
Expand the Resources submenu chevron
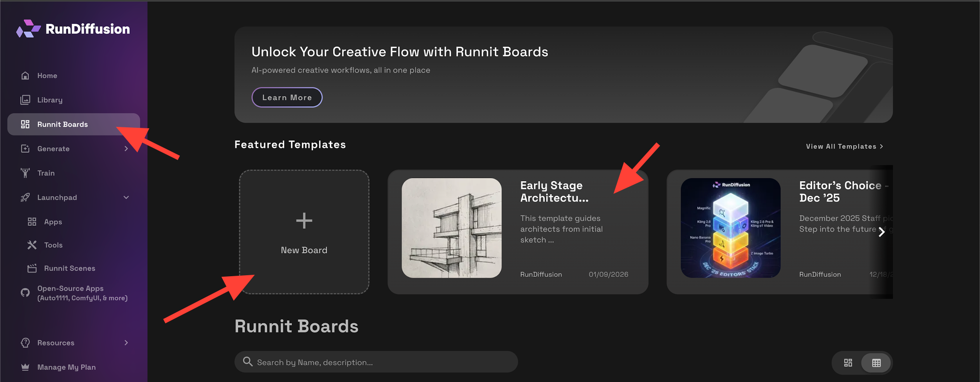[x=126, y=343]
